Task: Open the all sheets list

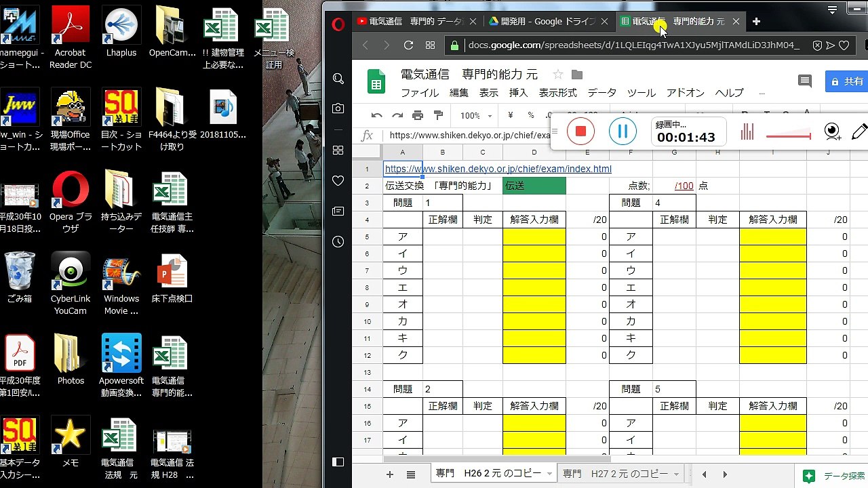Action: [410, 474]
